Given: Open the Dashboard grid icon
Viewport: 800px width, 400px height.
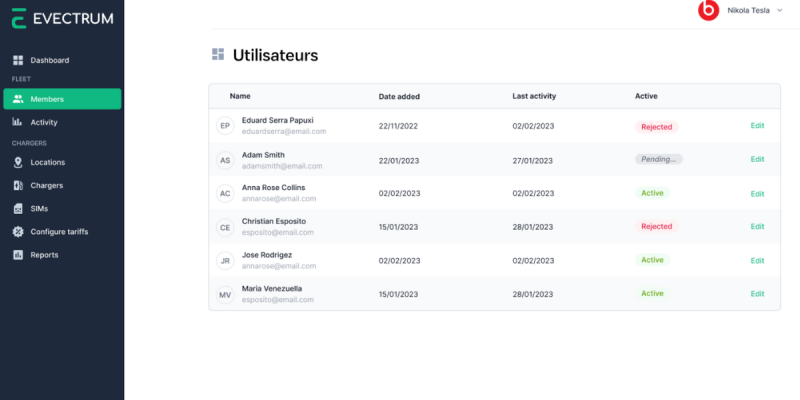Looking at the screenshot, I should coord(18,60).
